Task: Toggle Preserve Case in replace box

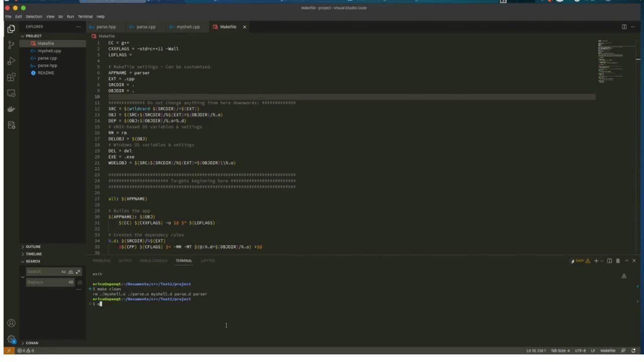Action: [70, 282]
